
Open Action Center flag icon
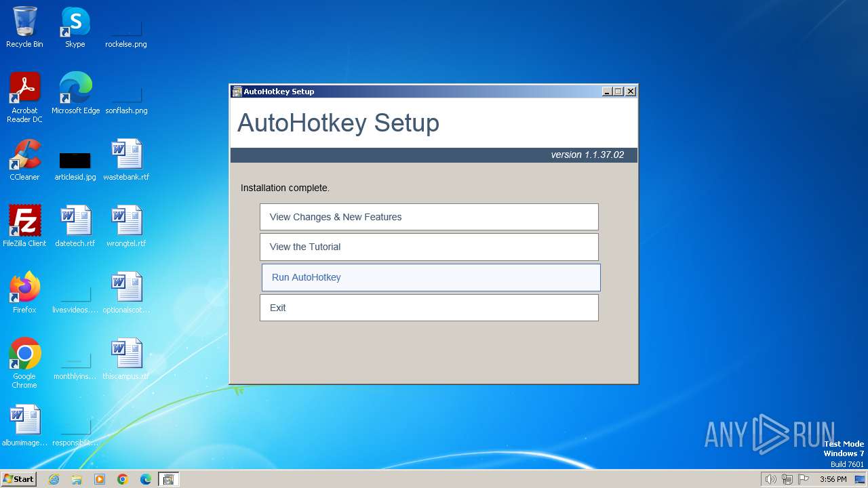804,479
